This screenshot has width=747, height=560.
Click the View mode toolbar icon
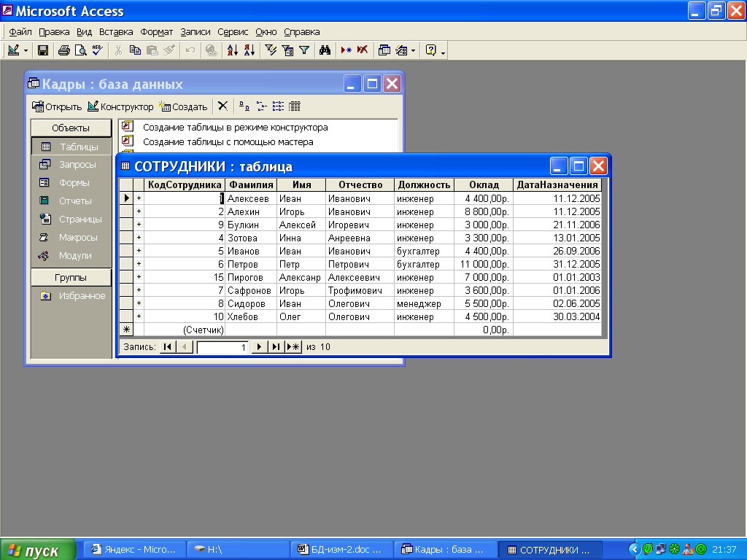pyautogui.click(x=14, y=50)
